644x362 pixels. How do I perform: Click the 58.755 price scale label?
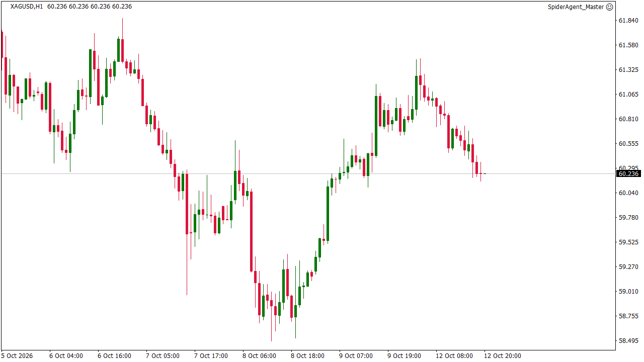pos(628,316)
